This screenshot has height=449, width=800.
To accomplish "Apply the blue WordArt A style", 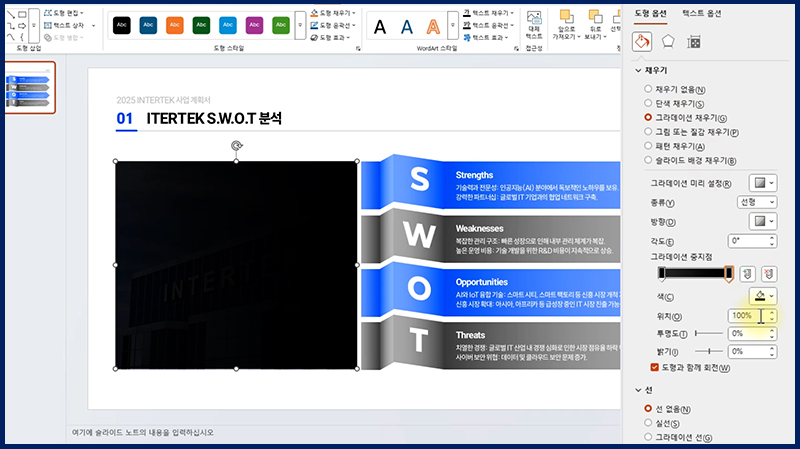I will 407,27.
